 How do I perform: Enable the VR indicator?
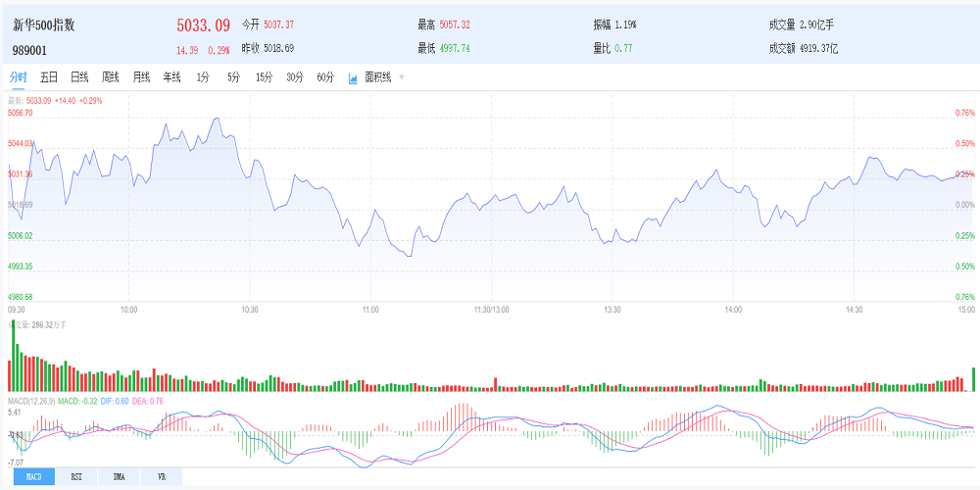click(160, 477)
